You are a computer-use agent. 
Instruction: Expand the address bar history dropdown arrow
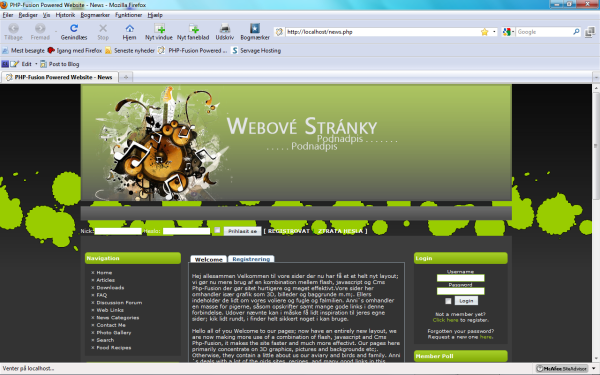[494, 32]
